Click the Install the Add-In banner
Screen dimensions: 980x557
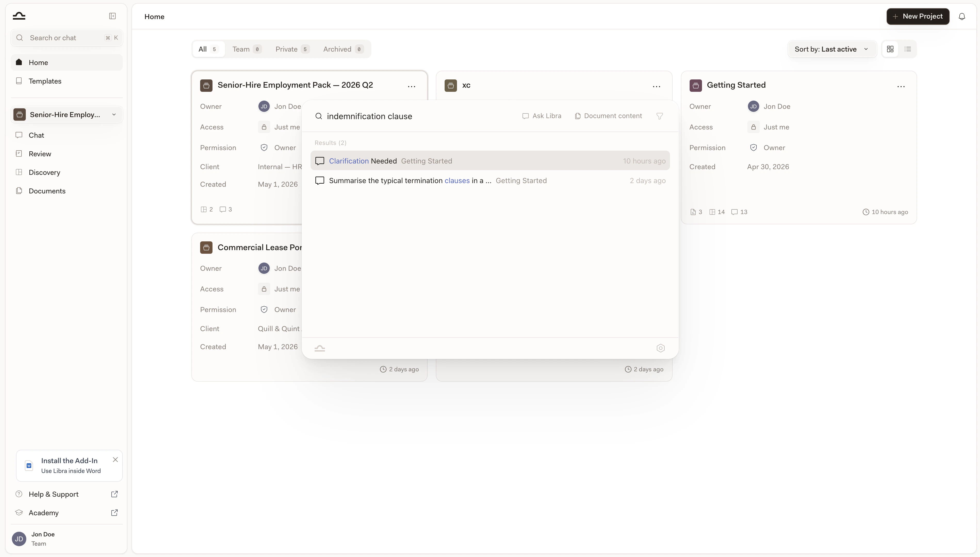(x=69, y=465)
